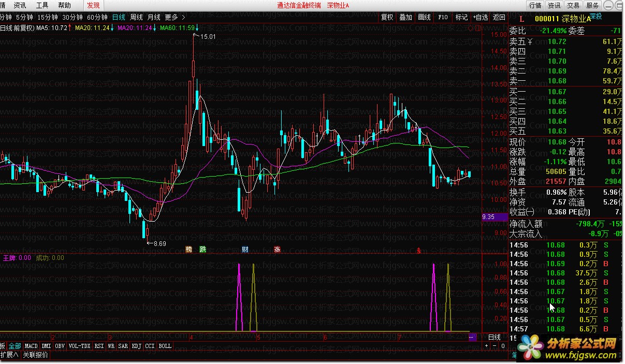This screenshot has height=364, width=625.
Task: Click the 日线 label at bottom right
Action: pos(495,337)
